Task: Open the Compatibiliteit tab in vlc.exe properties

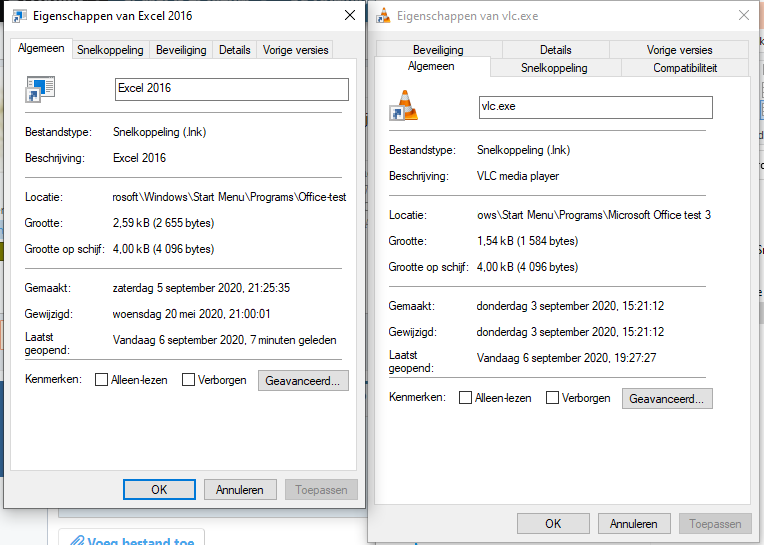Action: coord(685,68)
